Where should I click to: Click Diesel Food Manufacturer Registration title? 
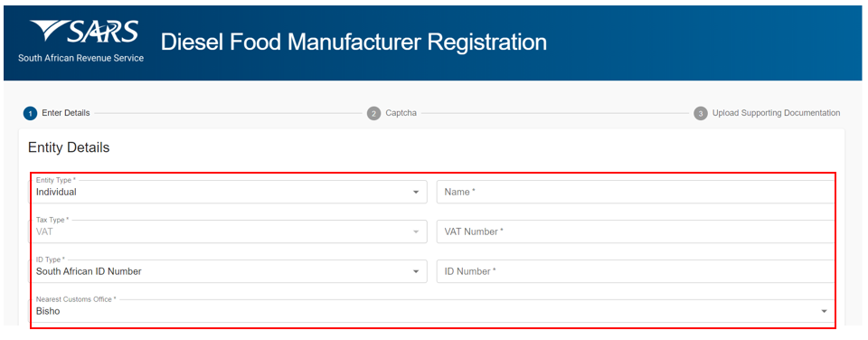point(354,42)
